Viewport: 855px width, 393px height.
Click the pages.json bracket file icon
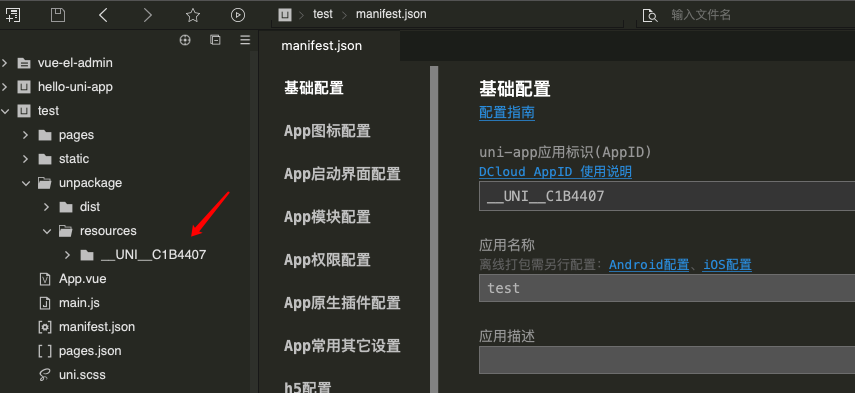[45, 351]
